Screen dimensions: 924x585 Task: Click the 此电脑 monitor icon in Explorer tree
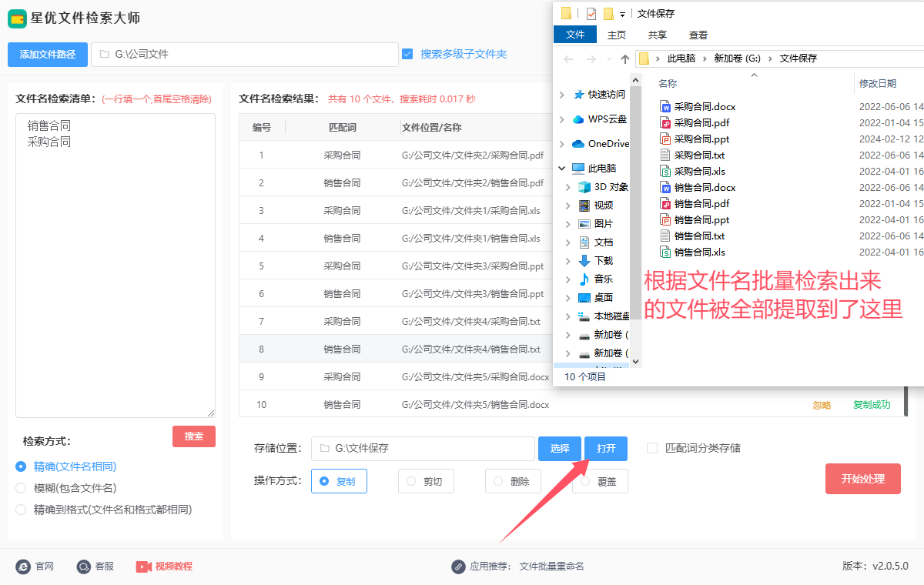(578, 169)
